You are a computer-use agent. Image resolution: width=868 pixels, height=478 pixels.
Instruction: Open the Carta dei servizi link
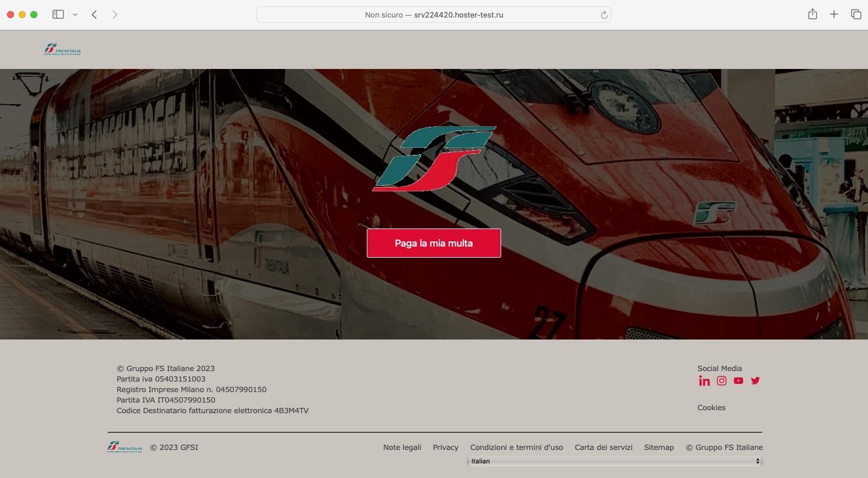click(x=603, y=448)
